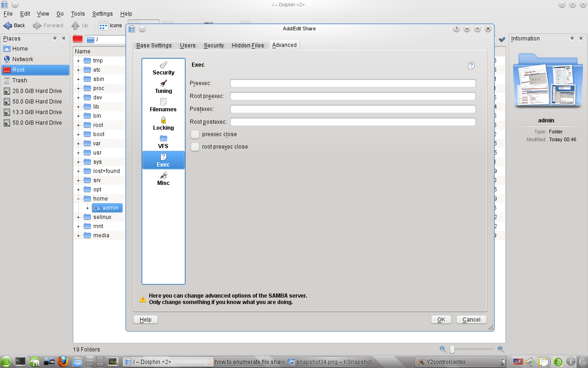
Task: Select the Locking padlock section
Action: pos(164,123)
